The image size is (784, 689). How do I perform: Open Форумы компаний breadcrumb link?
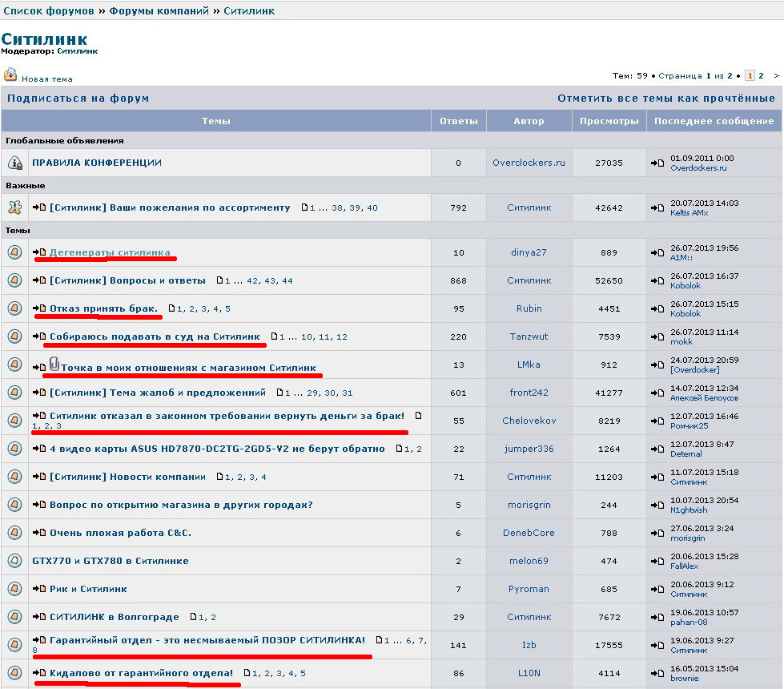click(159, 11)
